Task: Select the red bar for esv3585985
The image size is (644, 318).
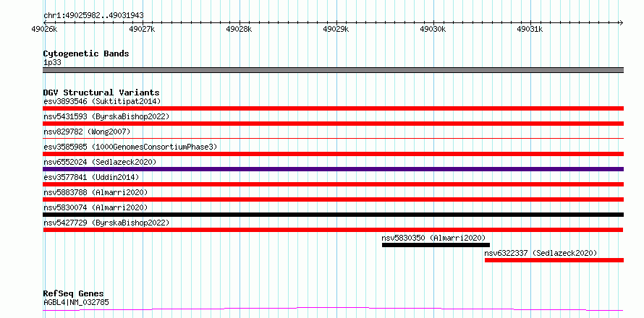Action: click(333, 154)
